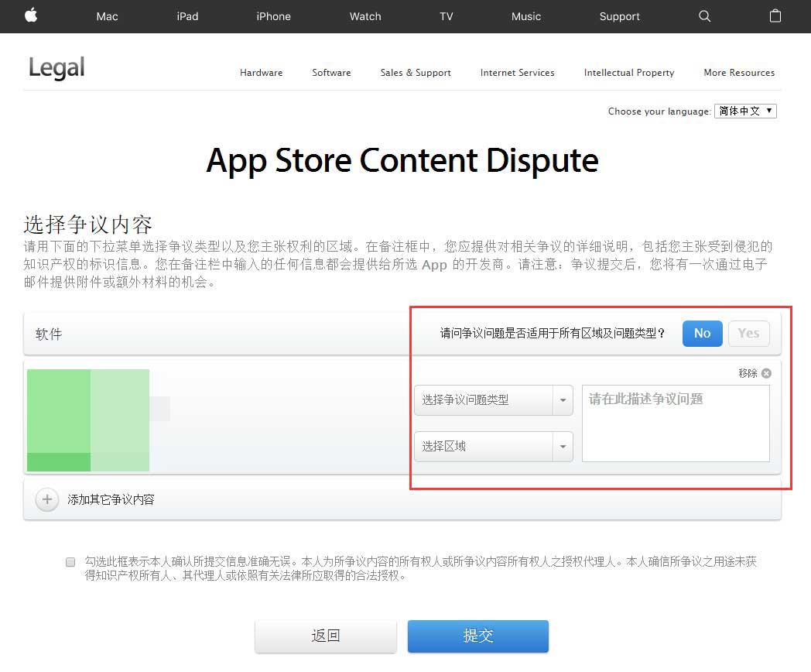811x672 pixels.
Task: Check the confirmation checkbox for accurate information
Action: (x=70, y=562)
